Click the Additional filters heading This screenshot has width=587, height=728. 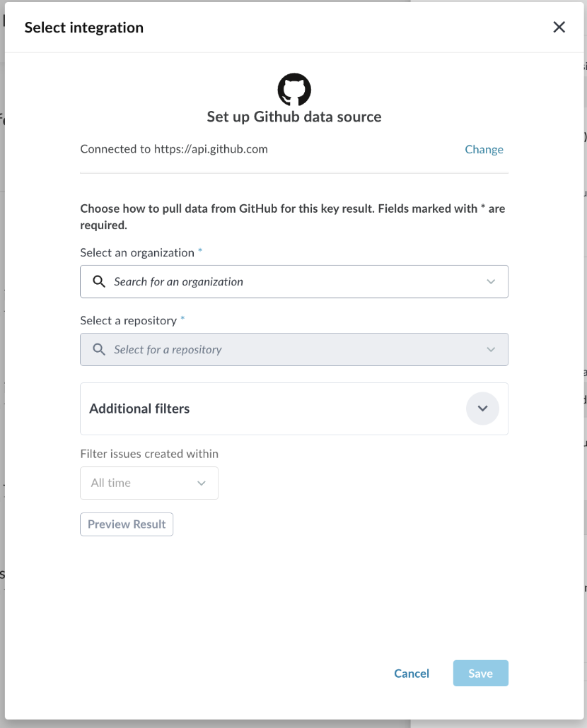(139, 409)
